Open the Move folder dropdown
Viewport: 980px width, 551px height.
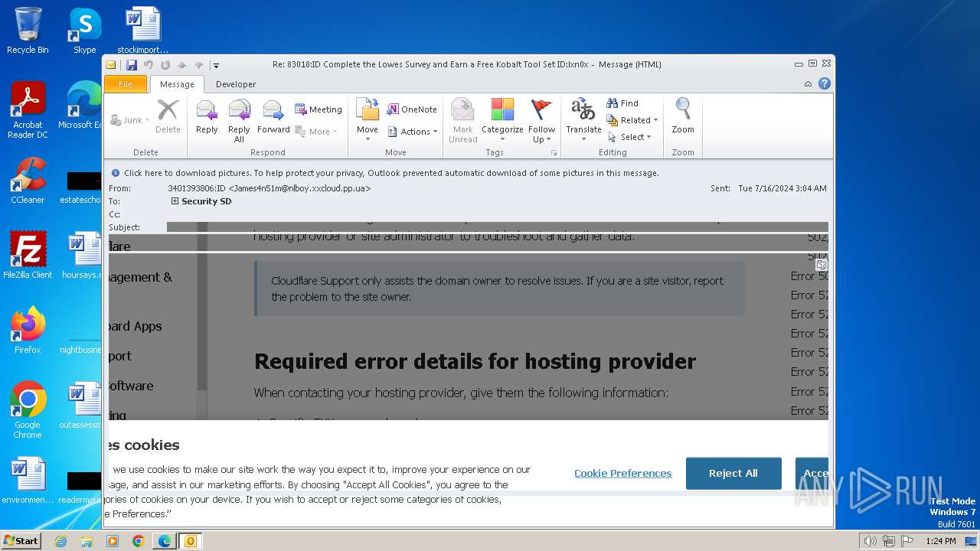click(x=367, y=120)
